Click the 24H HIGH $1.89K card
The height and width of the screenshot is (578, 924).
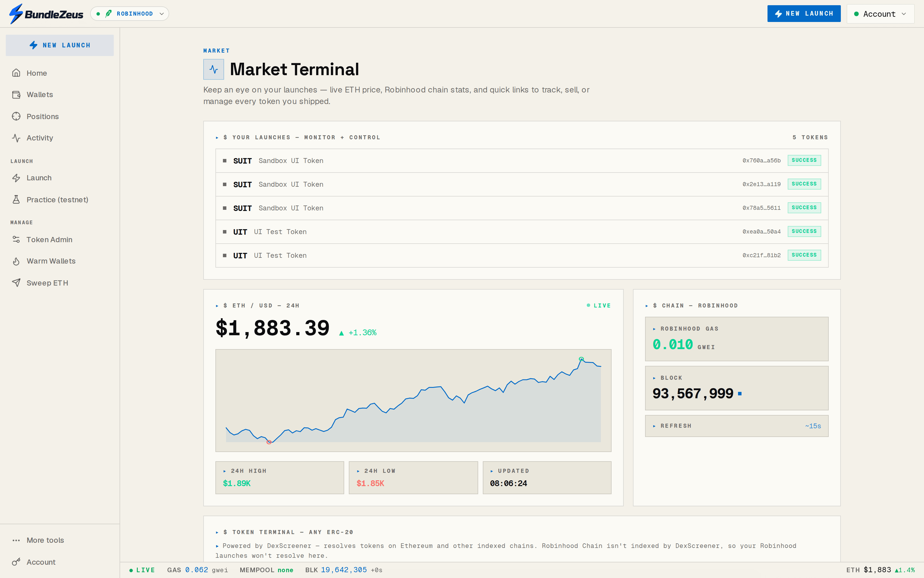(x=280, y=477)
